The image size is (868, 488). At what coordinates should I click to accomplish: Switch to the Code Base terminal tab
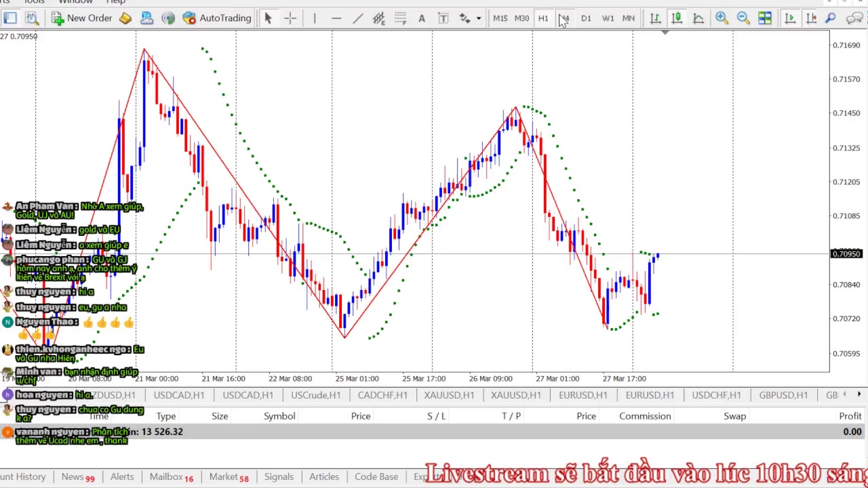[x=376, y=477]
